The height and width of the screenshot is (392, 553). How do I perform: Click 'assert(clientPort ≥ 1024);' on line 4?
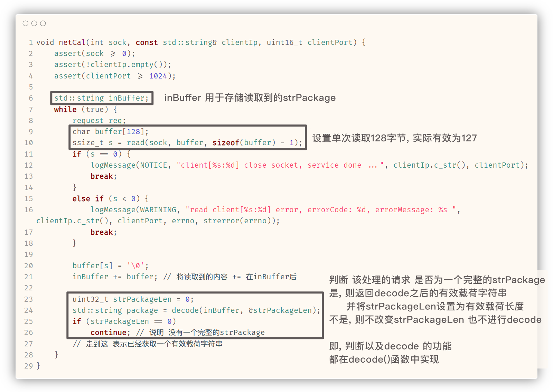[115, 76]
